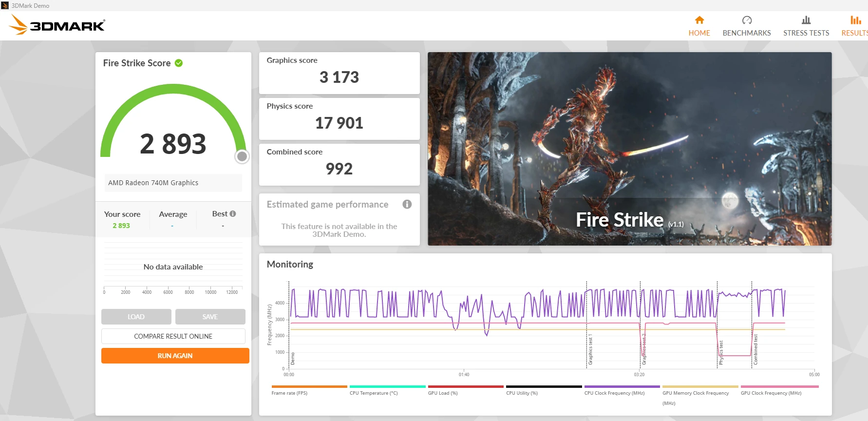Click the 'No data available' text
The image size is (868, 421).
click(173, 267)
